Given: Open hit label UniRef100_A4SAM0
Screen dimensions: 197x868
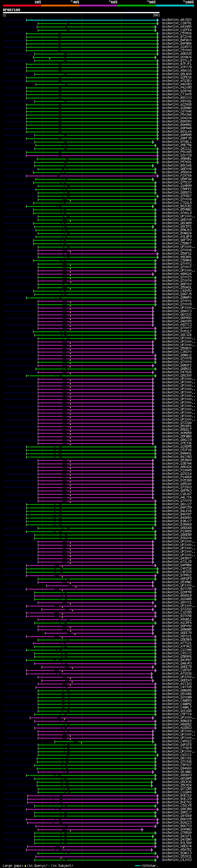Looking at the screenshot, I should (x=177, y=26).
